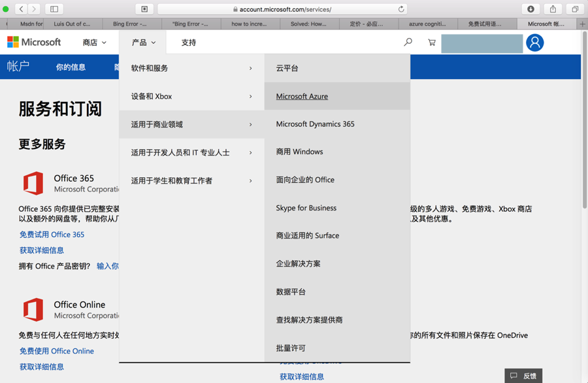This screenshot has height=383, width=588.
Task: Switch to the 免费试用语... tab
Action: click(487, 24)
